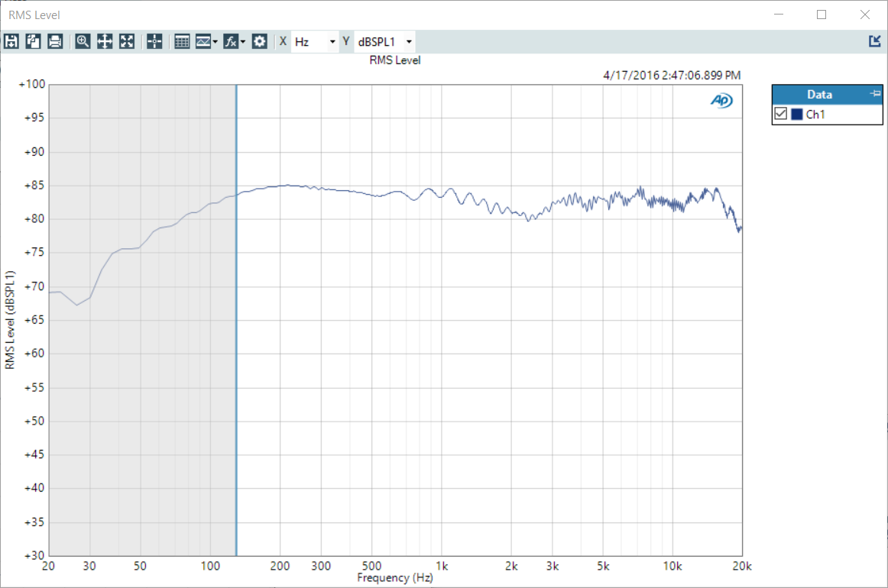Click the save/export data icon
This screenshot has height=588, width=888.
point(11,41)
